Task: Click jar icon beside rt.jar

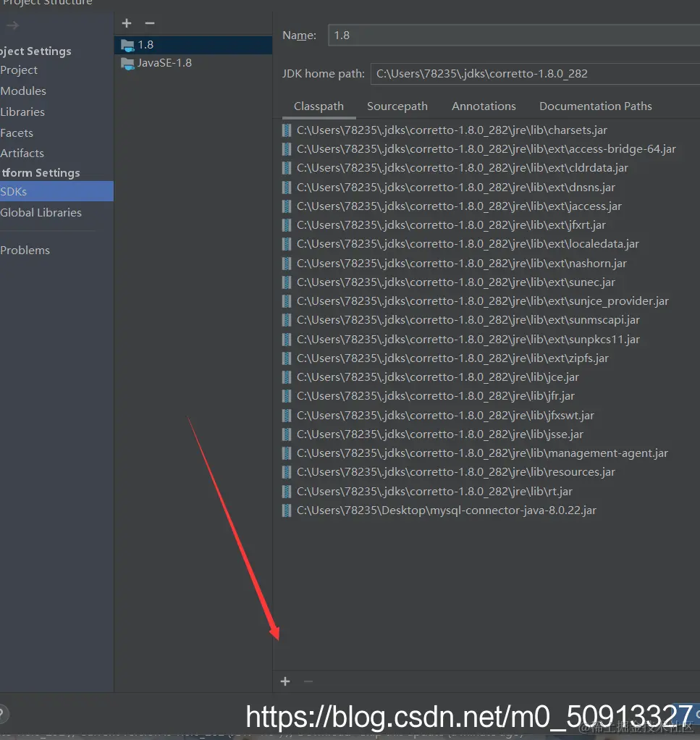Action: (x=287, y=492)
